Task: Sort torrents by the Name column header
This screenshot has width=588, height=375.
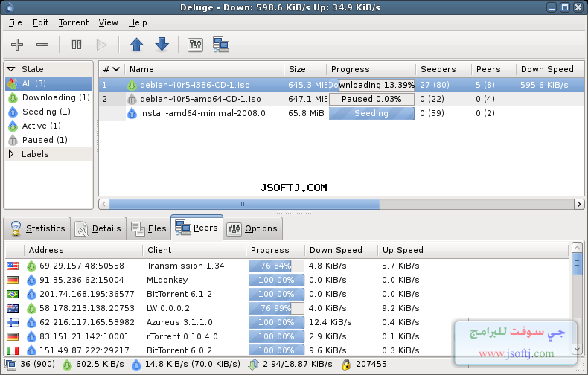Action: point(205,69)
